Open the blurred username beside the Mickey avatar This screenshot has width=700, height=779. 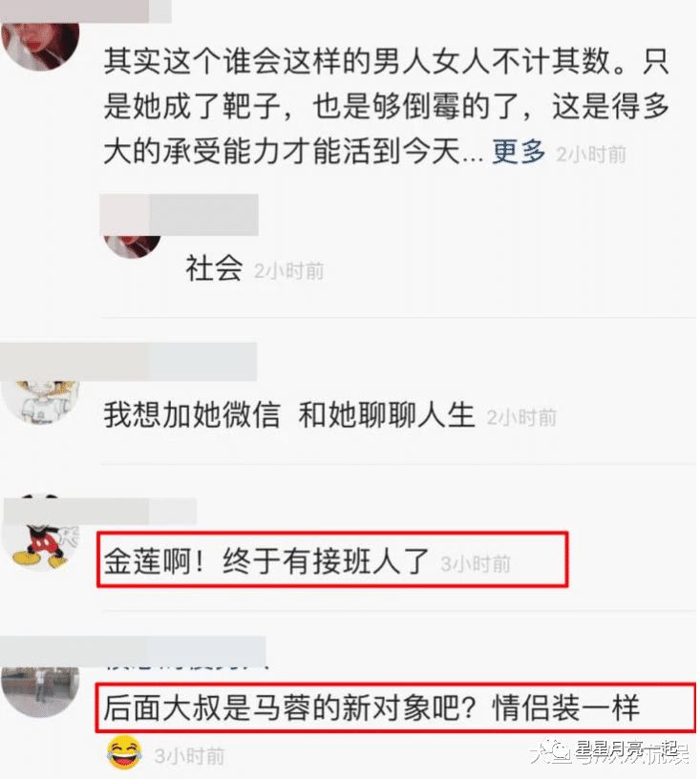(x=99, y=512)
